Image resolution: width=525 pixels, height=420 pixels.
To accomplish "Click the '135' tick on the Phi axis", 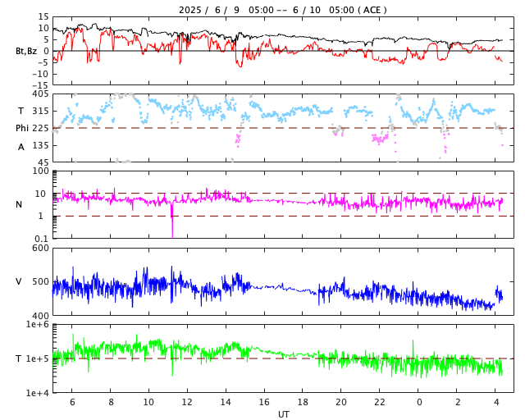I will [40, 146].
